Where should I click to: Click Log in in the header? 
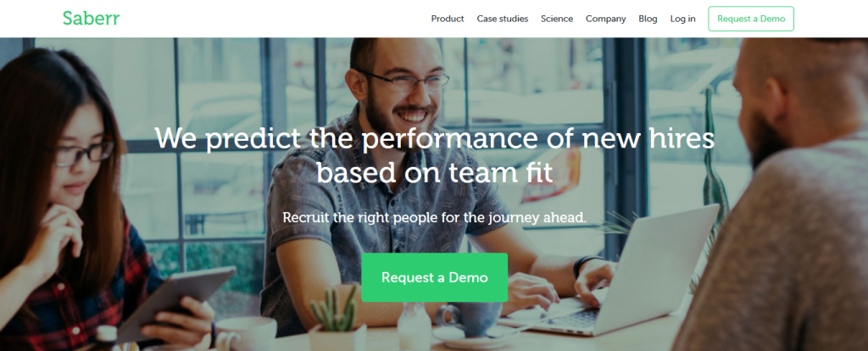(682, 19)
